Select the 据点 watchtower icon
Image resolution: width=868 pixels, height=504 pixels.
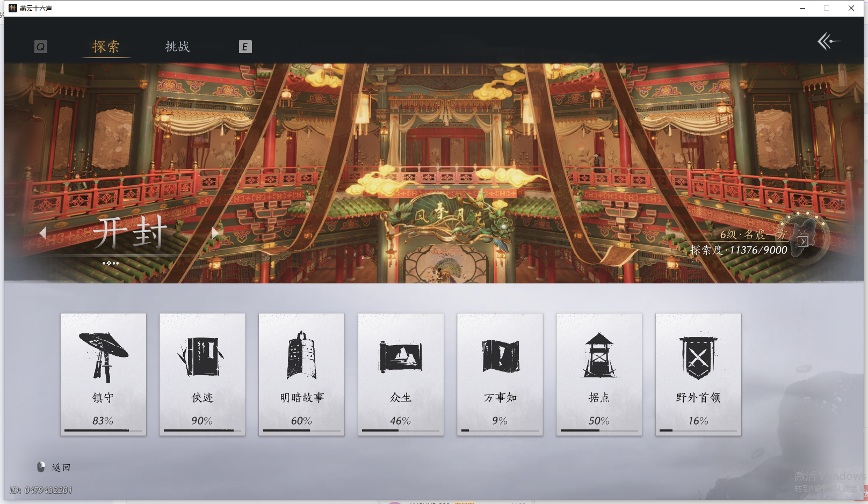(x=599, y=354)
